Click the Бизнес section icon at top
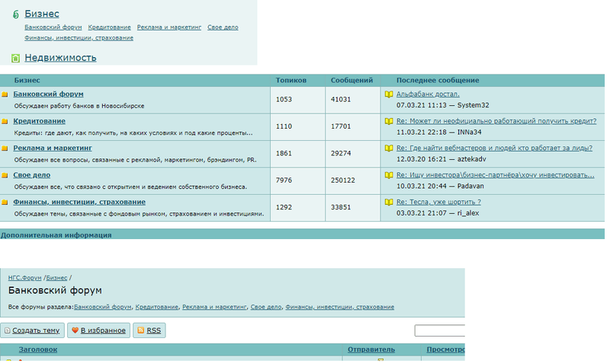Image resolution: width=610 pixels, height=364 pixels. [15, 14]
